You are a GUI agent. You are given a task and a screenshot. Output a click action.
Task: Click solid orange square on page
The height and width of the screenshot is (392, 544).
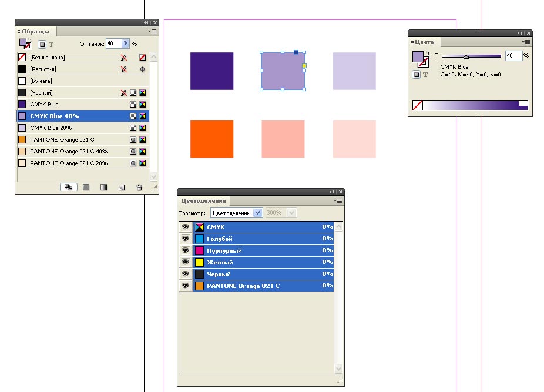211,139
